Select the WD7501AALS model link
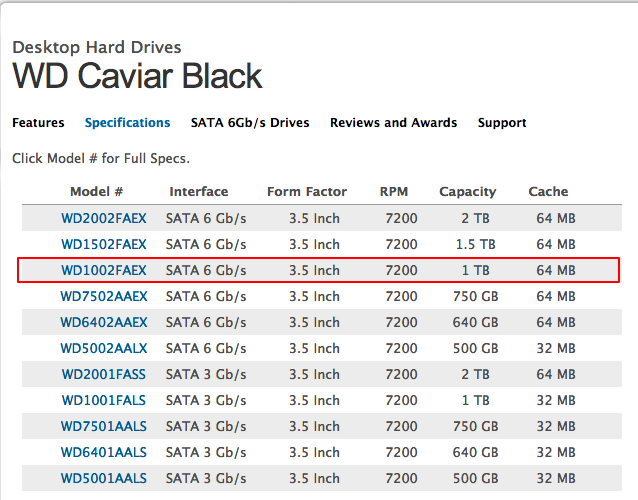The width and height of the screenshot is (638, 500). [x=104, y=427]
